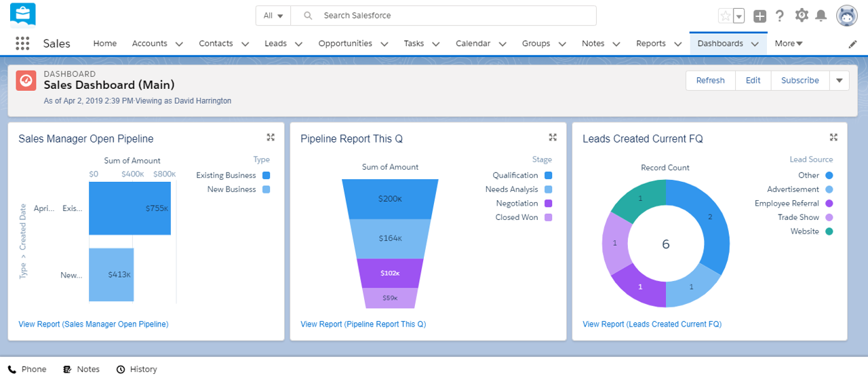Click the $755K Existing Business bar
This screenshot has height=376, width=868.
point(130,208)
